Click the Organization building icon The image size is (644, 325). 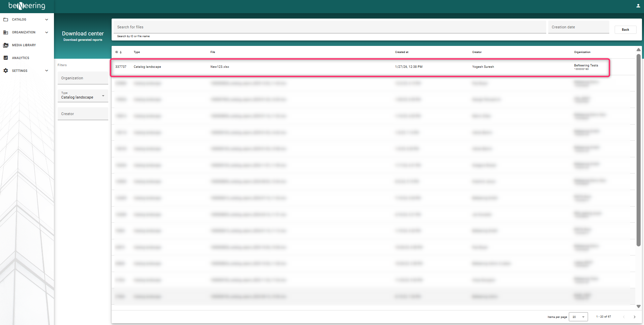[x=6, y=32]
